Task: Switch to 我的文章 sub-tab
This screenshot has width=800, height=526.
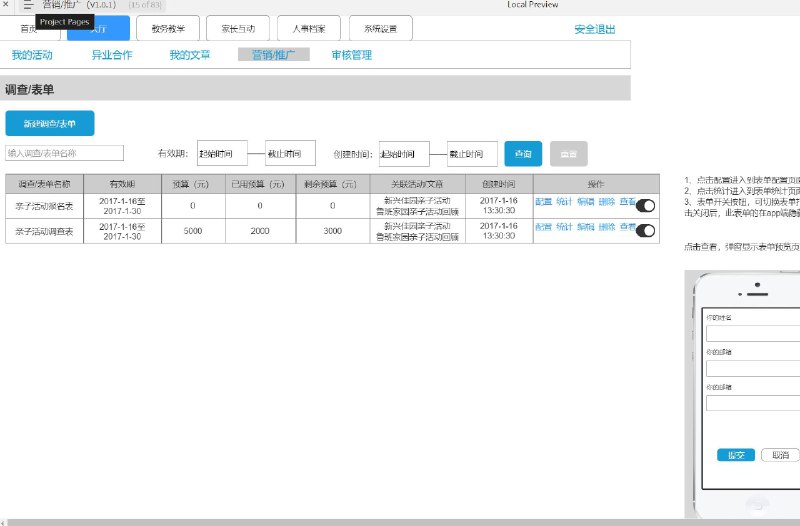Action: tap(190, 55)
